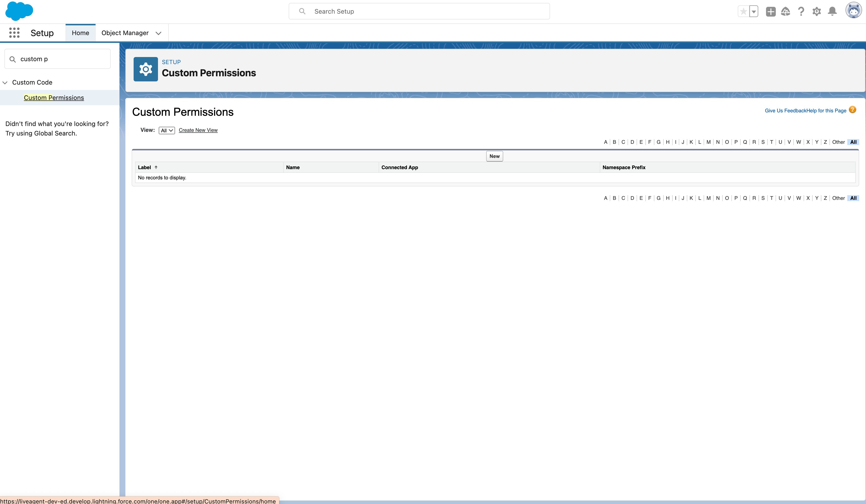Viewport: 866px width, 504px height.
Task: Filter by letter B below the table
Action: pos(614,198)
